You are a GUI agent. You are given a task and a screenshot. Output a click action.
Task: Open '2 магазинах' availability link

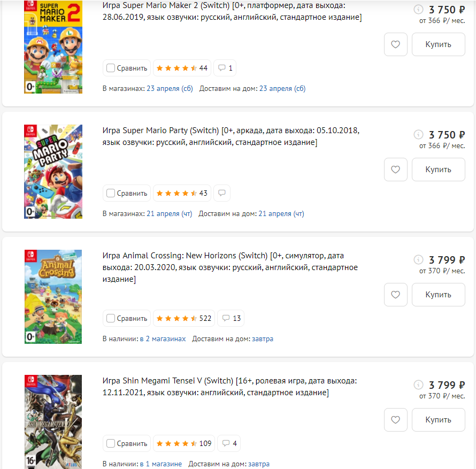pyautogui.click(x=166, y=339)
